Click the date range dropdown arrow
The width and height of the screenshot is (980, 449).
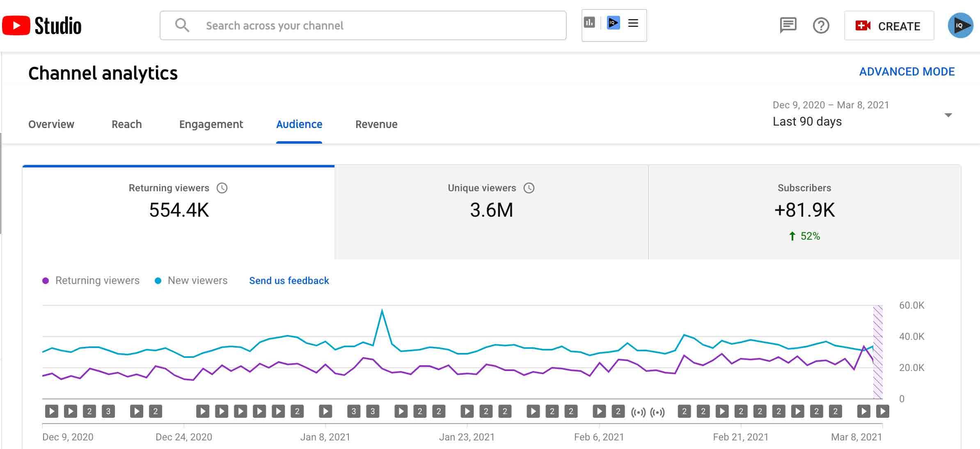(948, 115)
